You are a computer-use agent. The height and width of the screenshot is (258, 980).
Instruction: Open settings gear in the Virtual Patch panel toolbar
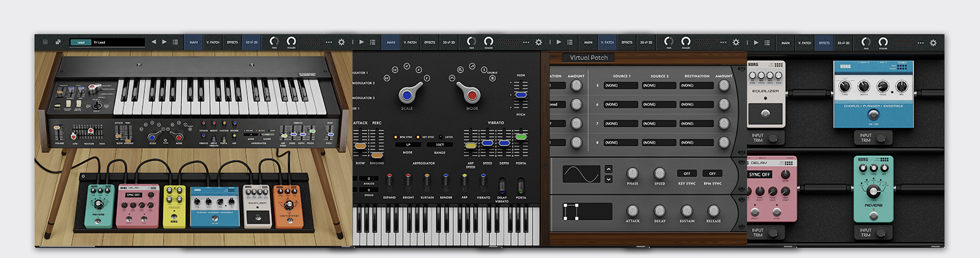pos(736,42)
